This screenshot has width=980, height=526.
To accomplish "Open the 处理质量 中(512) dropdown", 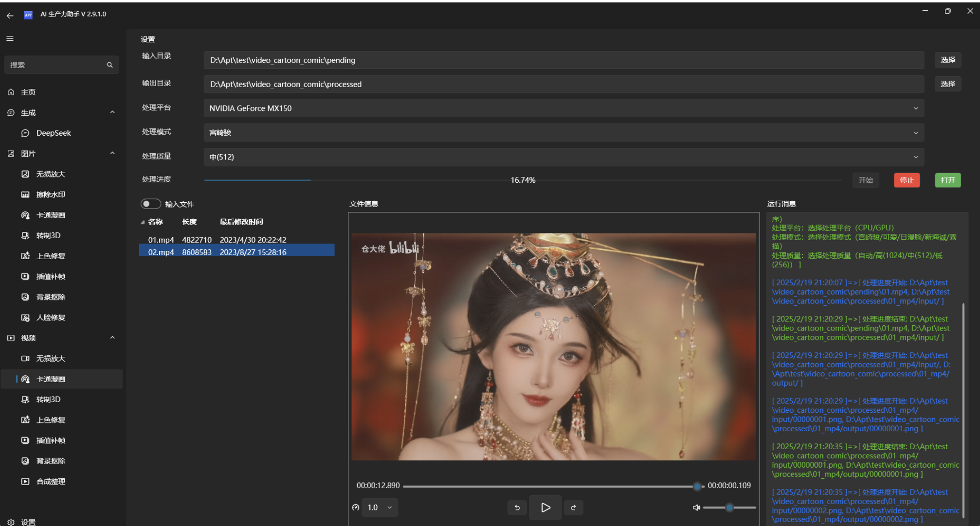I will point(563,157).
